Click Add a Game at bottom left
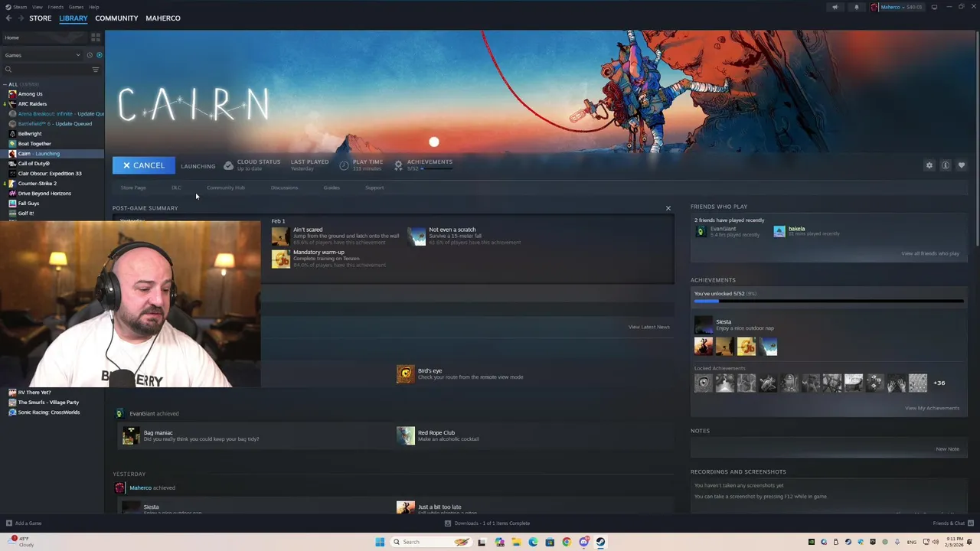Viewport: 980px width, 551px height. [x=24, y=523]
